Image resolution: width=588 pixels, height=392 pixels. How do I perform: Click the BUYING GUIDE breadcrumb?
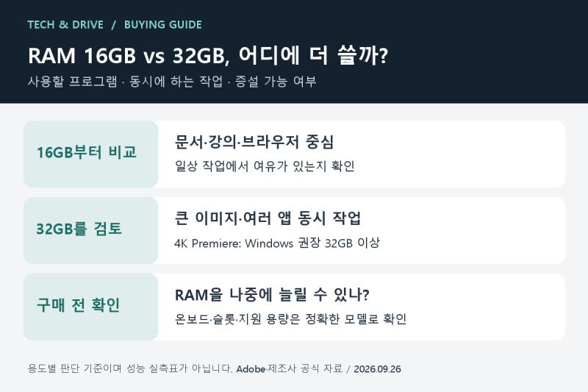click(x=163, y=25)
